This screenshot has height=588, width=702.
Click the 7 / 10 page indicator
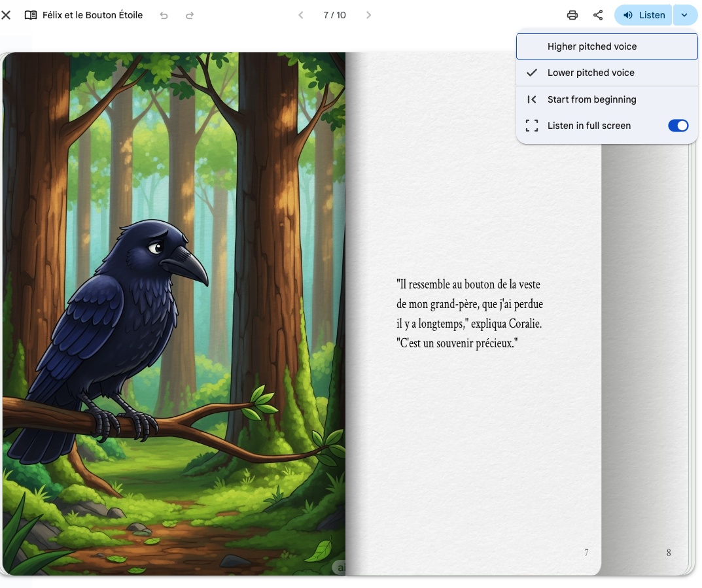coord(334,15)
